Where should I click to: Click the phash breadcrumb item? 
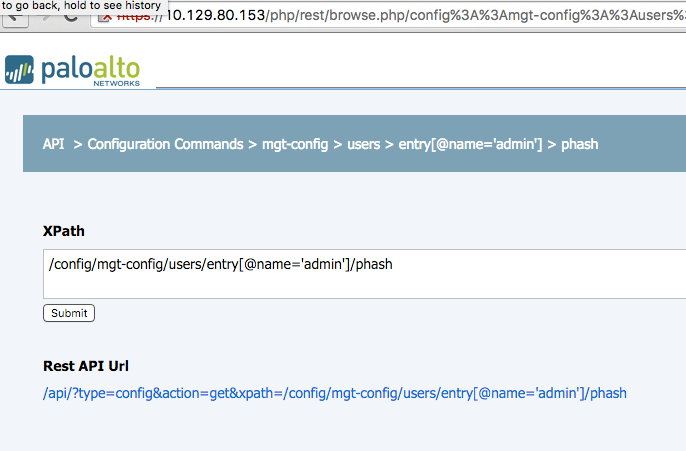(x=580, y=144)
